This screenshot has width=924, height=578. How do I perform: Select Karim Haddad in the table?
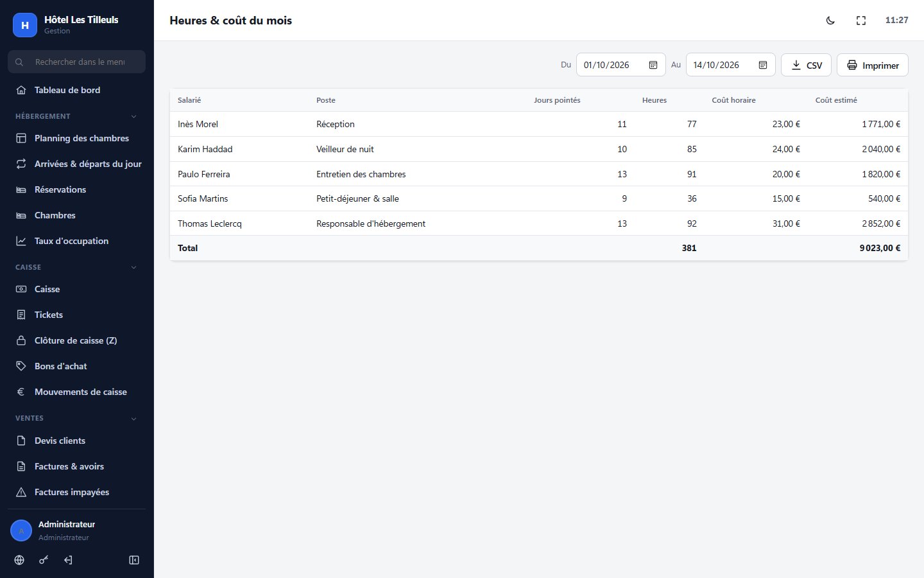(205, 149)
